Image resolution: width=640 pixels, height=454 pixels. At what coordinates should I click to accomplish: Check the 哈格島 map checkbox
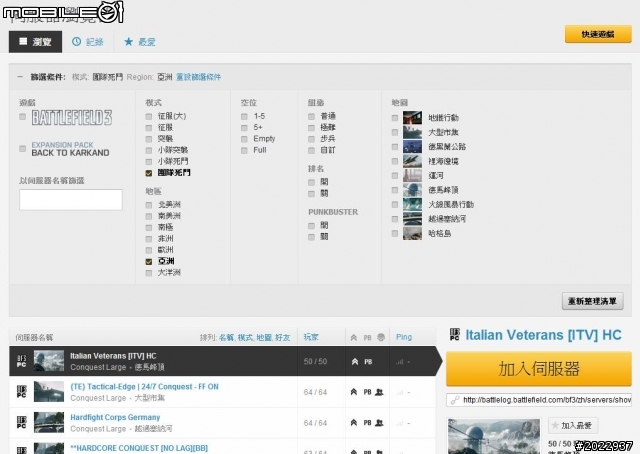coord(395,234)
